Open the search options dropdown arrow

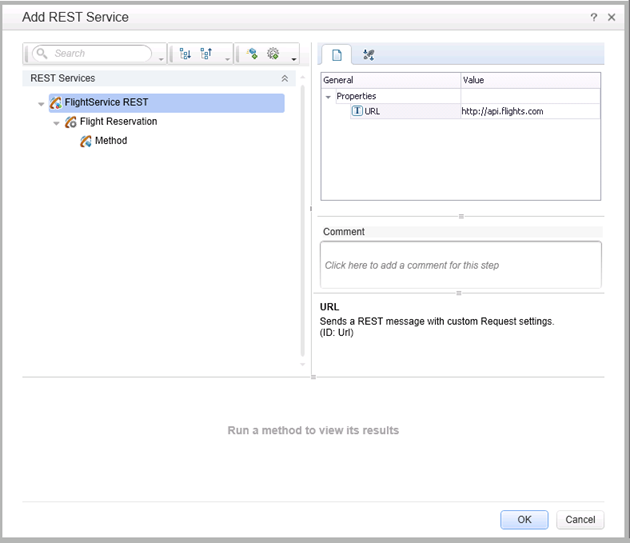161,58
